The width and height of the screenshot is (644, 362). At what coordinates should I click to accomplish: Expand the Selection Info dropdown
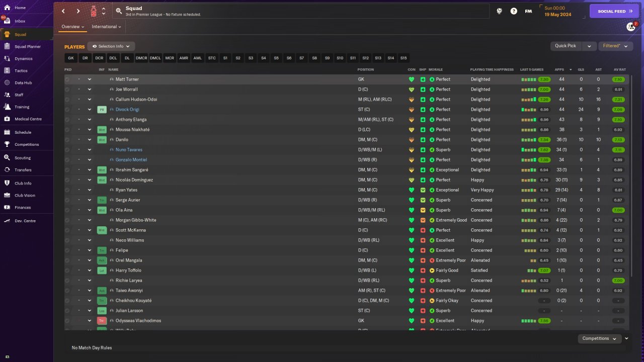(111, 46)
